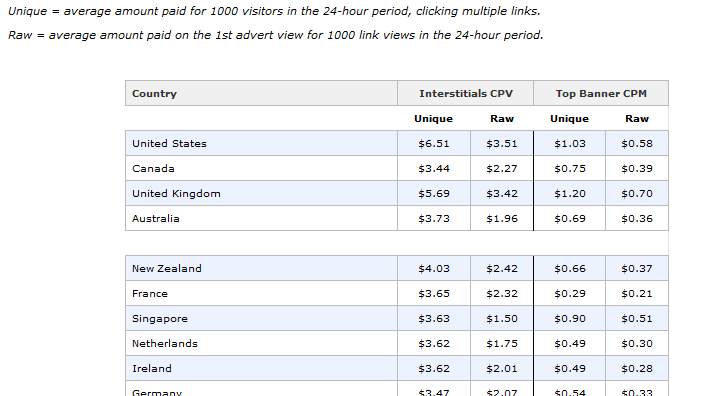The width and height of the screenshot is (714, 396).
Task: Click the Country column header
Action: coord(261,93)
